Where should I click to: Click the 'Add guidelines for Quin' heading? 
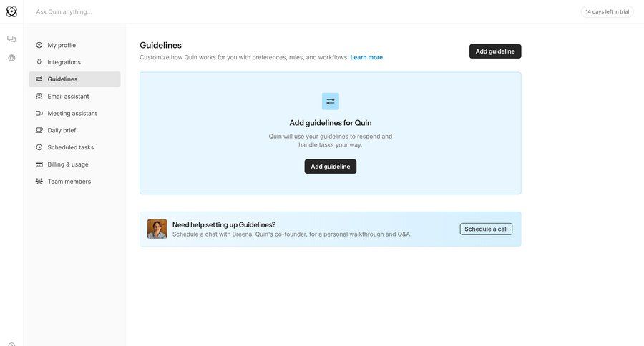(330, 123)
